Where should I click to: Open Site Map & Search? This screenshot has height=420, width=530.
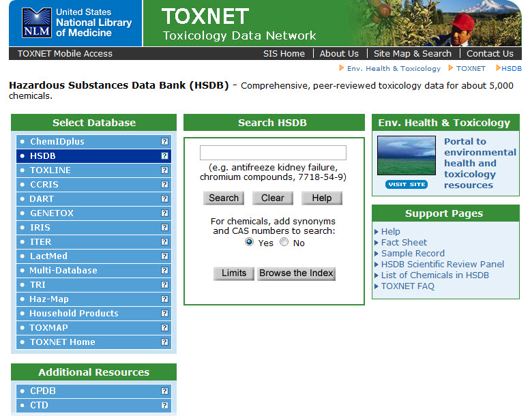413,54
